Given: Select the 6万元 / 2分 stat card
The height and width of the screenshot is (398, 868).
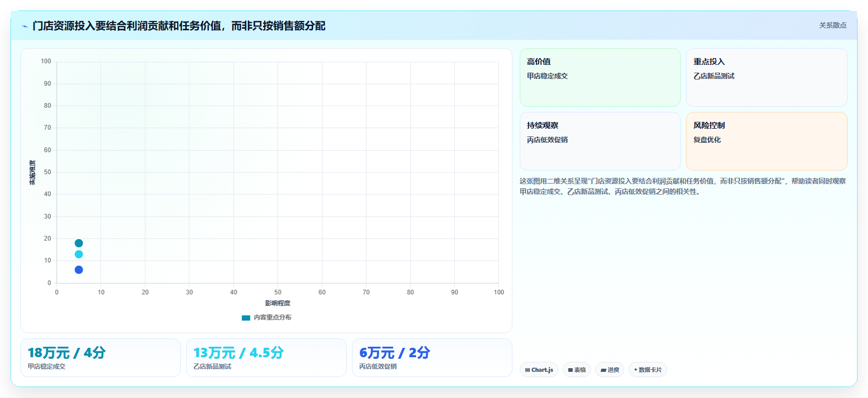Looking at the screenshot, I should 432,358.
